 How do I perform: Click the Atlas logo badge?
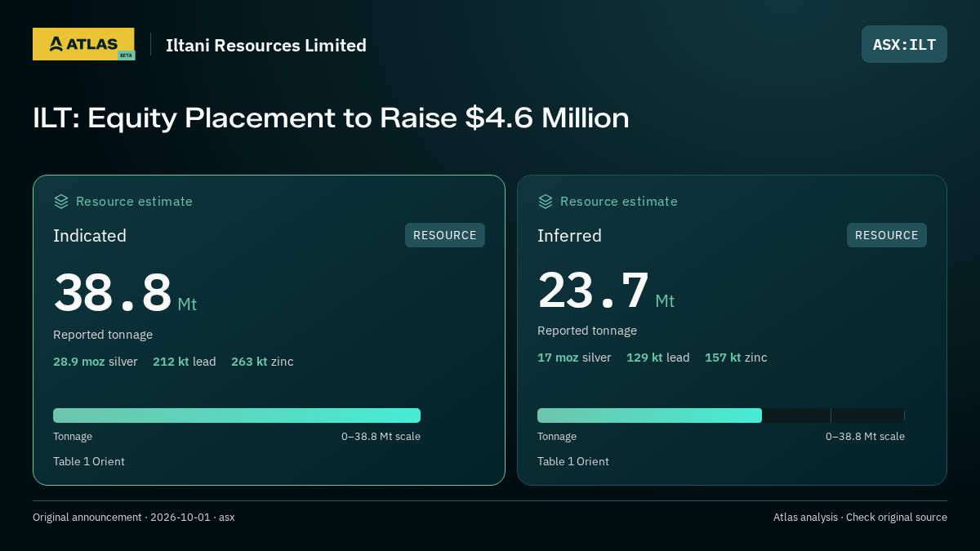(83, 44)
